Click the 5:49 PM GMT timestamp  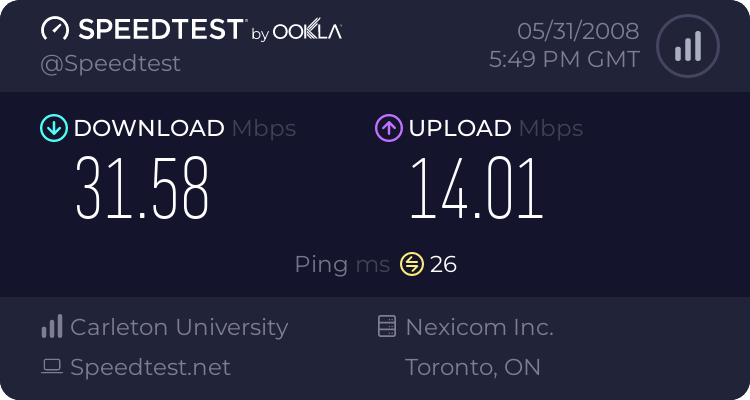564,60
